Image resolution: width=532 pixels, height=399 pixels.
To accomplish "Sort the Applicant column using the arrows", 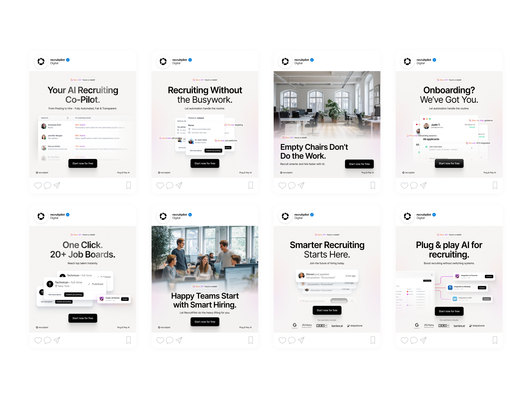I will coord(68,118).
